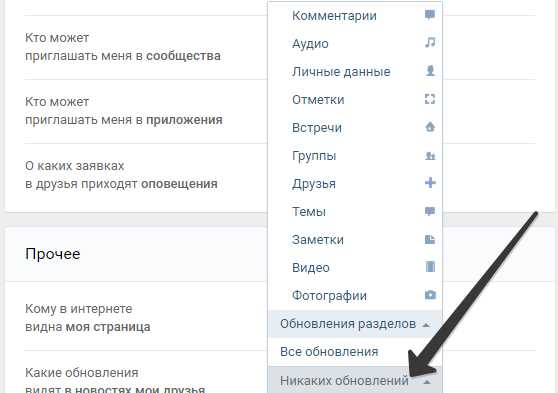Select Комментарии in the dropdown list
The height and width of the screenshot is (393, 558).
(355, 16)
